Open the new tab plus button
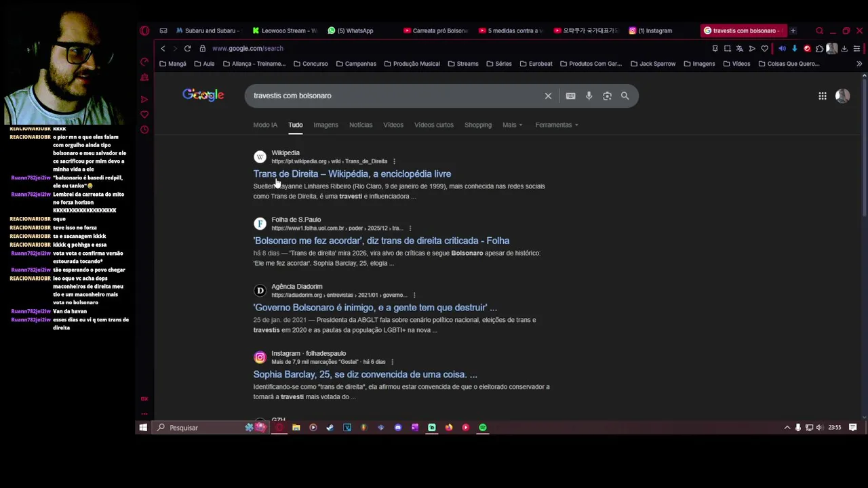The height and width of the screenshot is (488, 868). point(793,30)
